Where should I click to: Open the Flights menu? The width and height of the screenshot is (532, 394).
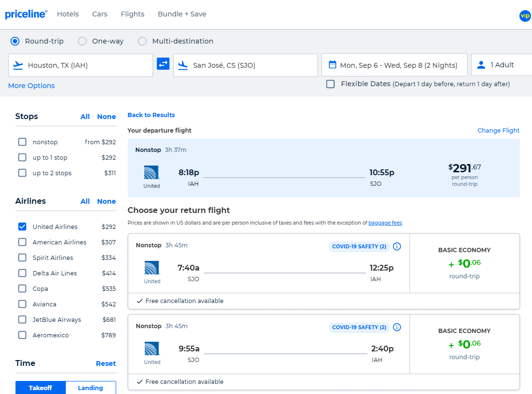[133, 14]
